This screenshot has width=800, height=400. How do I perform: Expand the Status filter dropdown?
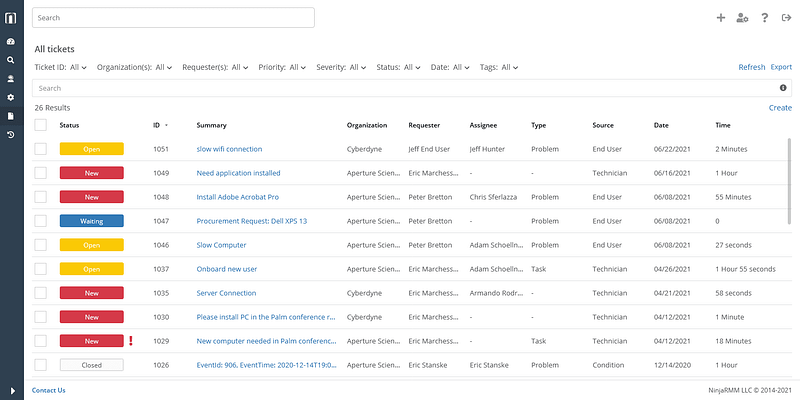[x=398, y=67]
